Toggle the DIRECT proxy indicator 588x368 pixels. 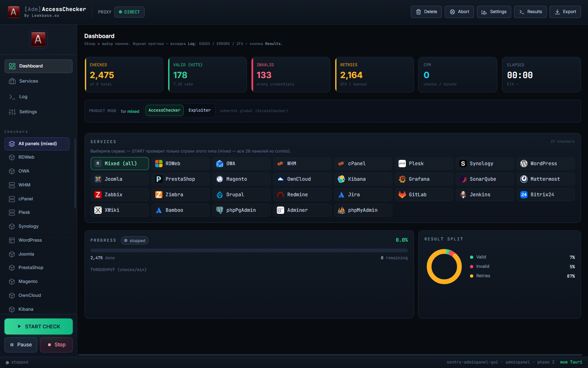point(129,12)
